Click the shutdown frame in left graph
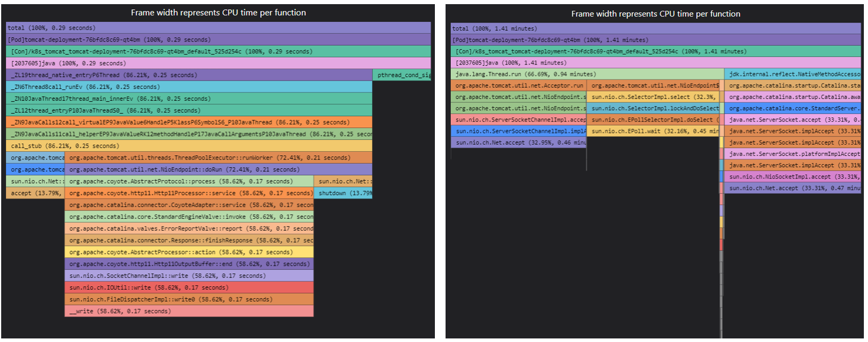Image resolution: width=868 pixels, height=342 pixels. (343, 193)
